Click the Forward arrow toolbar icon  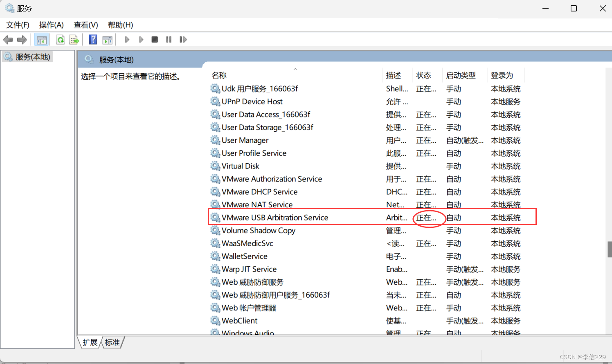coord(22,40)
